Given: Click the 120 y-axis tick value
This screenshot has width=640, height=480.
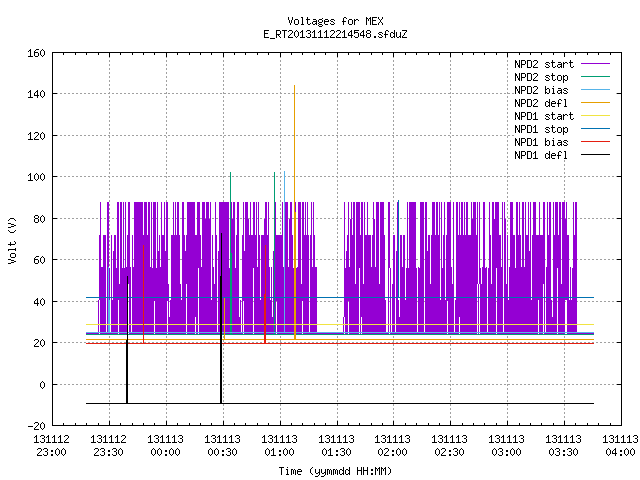Looking at the screenshot, I should [x=36, y=136].
